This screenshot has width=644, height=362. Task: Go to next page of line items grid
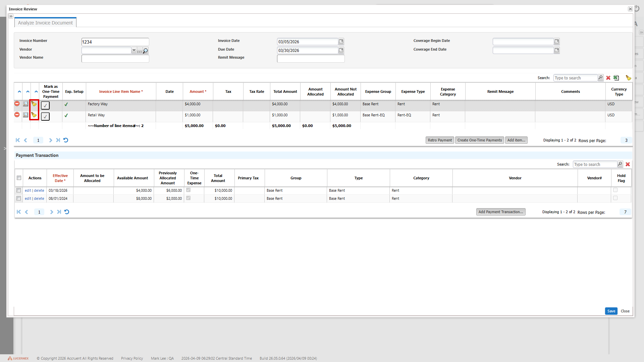point(51,140)
